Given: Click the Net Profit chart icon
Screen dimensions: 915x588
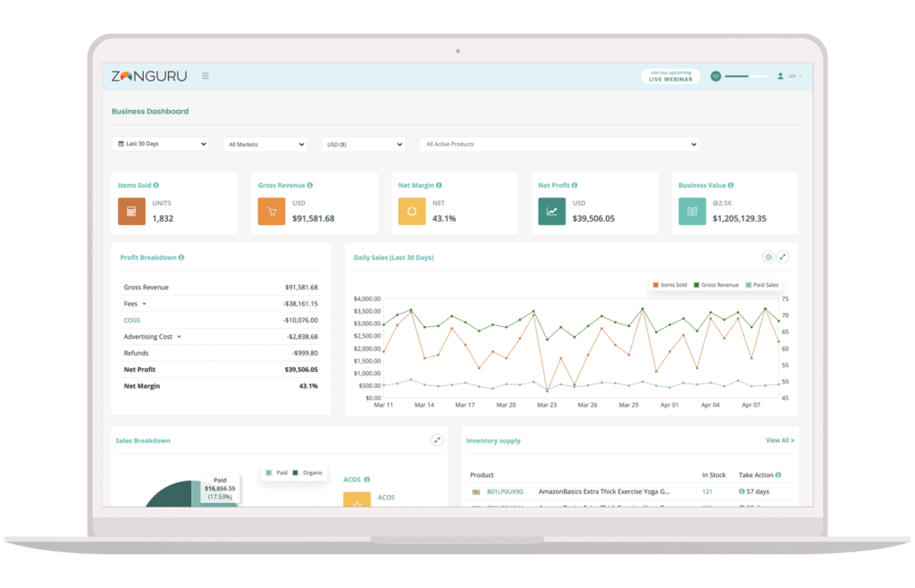Looking at the screenshot, I should tap(551, 211).
